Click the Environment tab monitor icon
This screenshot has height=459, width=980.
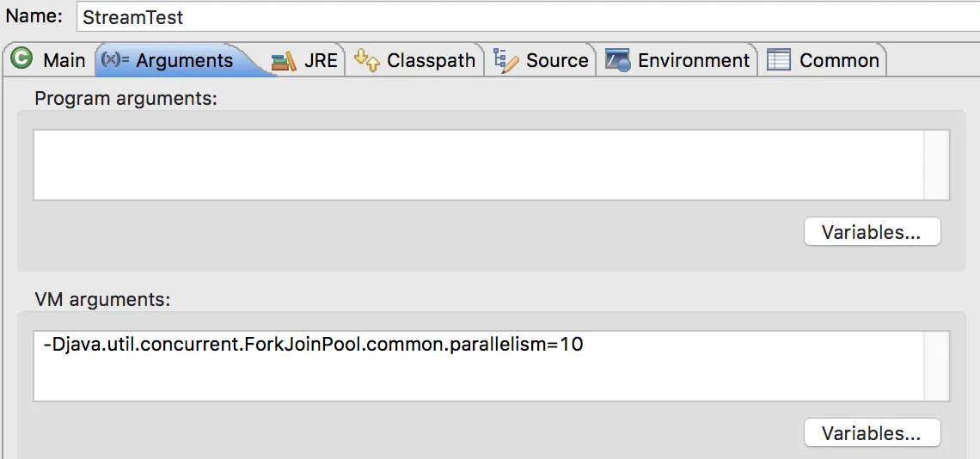(617, 60)
